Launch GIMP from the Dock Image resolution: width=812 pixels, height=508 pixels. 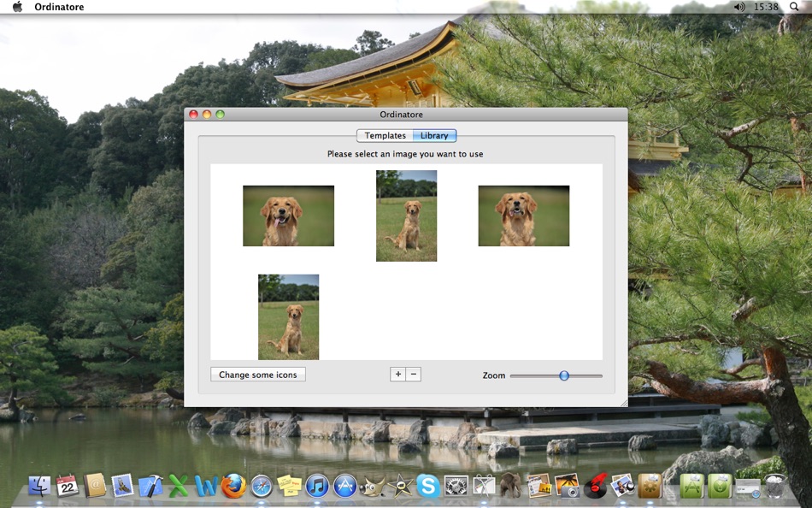[x=373, y=487]
